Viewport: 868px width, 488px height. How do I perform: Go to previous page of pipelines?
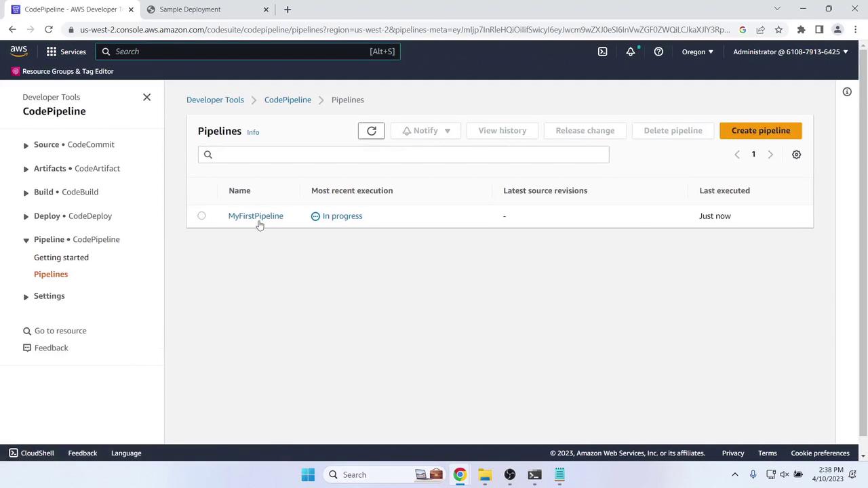coord(737,155)
